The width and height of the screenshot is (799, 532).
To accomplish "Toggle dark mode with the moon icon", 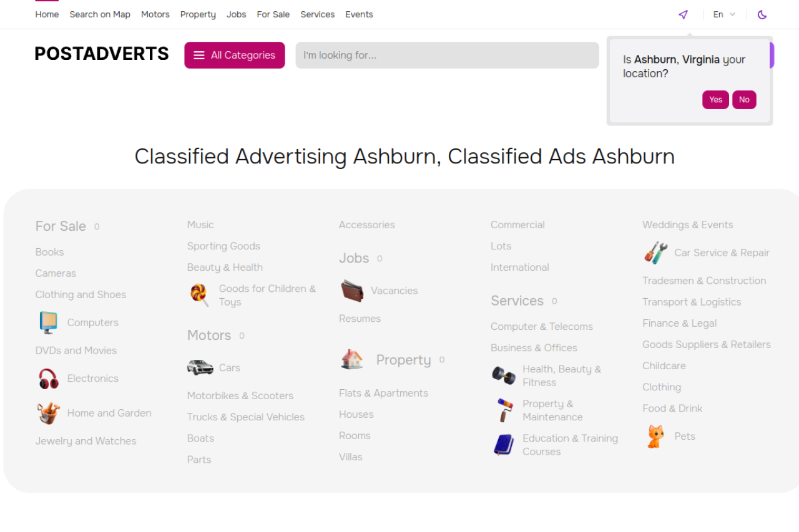I will (x=762, y=14).
